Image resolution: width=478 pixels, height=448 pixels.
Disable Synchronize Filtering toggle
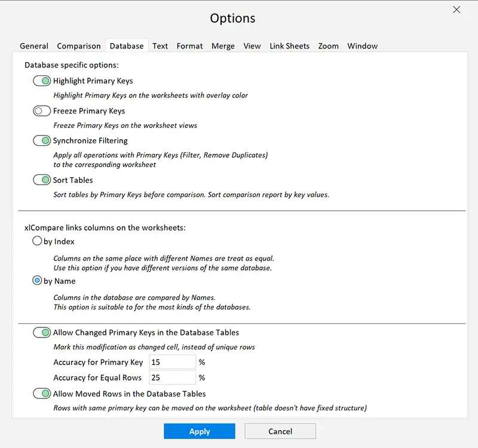point(42,140)
